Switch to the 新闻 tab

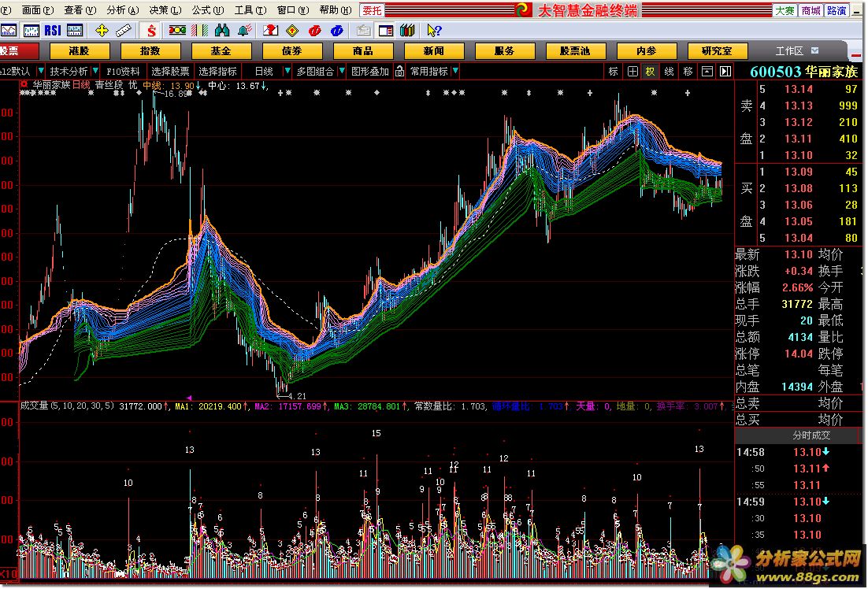pos(433,51)
